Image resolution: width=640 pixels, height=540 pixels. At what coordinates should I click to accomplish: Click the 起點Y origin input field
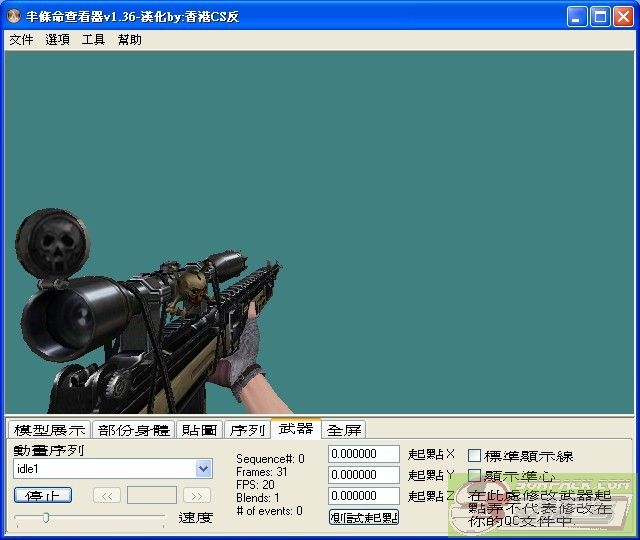tap(364, 475)
